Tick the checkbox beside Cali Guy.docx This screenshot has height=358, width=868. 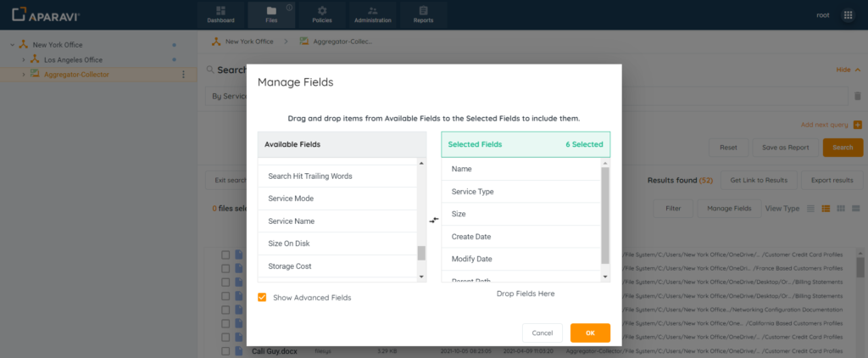click(225, 351)
